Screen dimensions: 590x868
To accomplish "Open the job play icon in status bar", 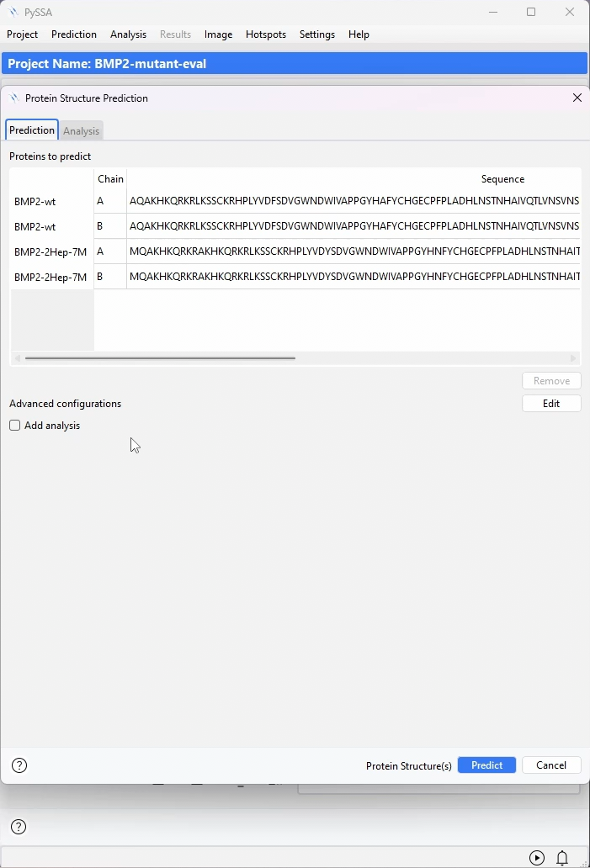I will click(x=536, y=857).
